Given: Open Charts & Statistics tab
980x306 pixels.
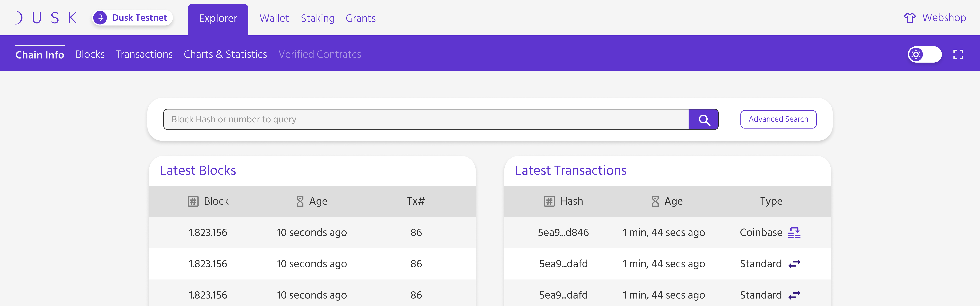Looking at the screenshot, I should [x=225, y=54].
